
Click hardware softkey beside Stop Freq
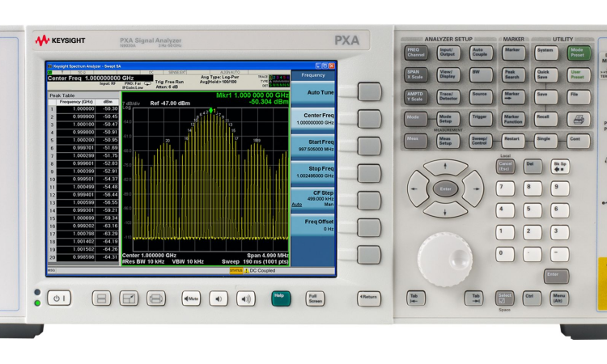(369, 173)
